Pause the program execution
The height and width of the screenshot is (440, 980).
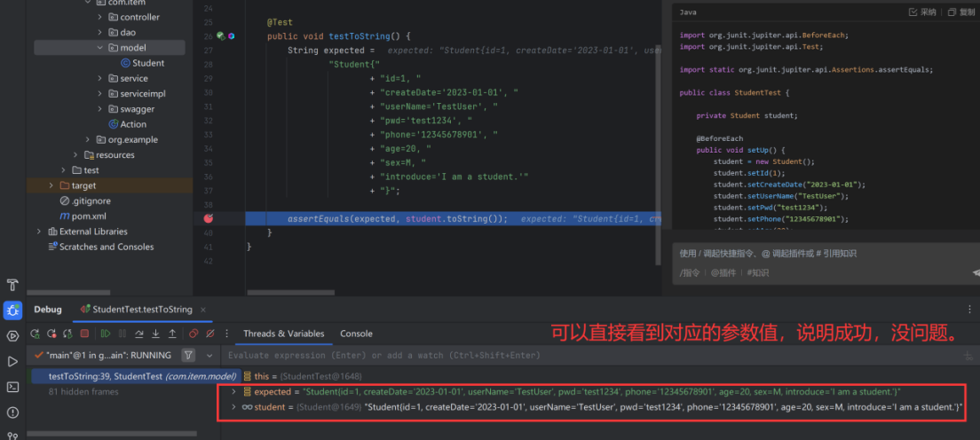(122, 334)
